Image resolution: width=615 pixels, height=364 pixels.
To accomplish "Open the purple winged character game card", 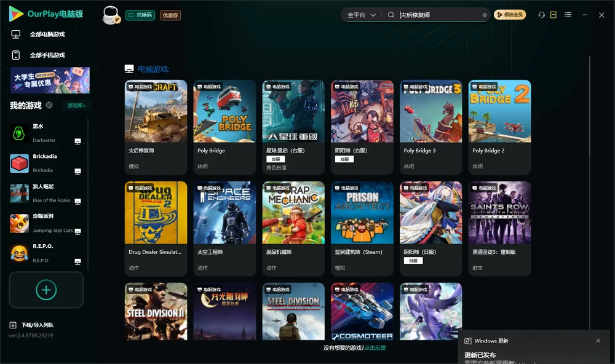I will pyautogui.click(x=430, y=312).
